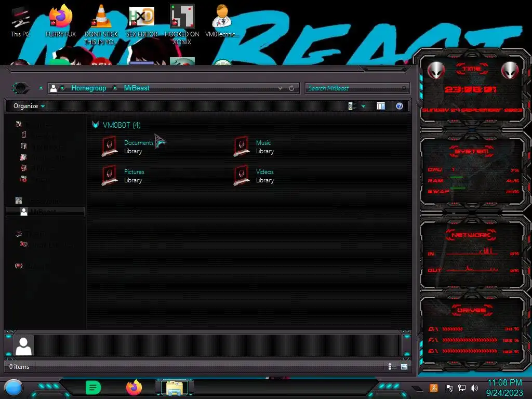The image size is (532, 399).
Task: Change the view layout icon
Action: click(x=352, y=106)
